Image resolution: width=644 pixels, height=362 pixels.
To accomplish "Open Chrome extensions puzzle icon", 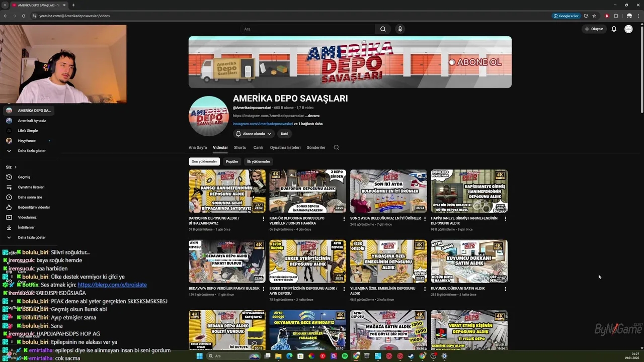I will (616, 16).
